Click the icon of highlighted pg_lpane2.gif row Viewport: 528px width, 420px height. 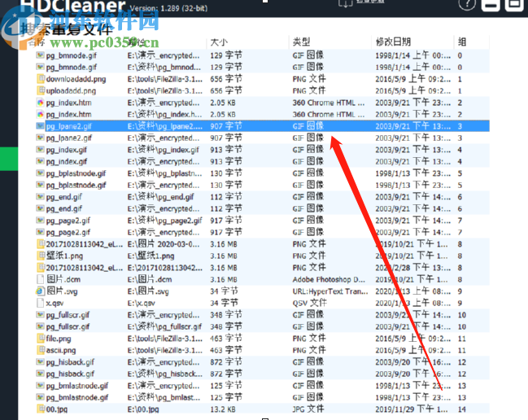coord(41,126)
